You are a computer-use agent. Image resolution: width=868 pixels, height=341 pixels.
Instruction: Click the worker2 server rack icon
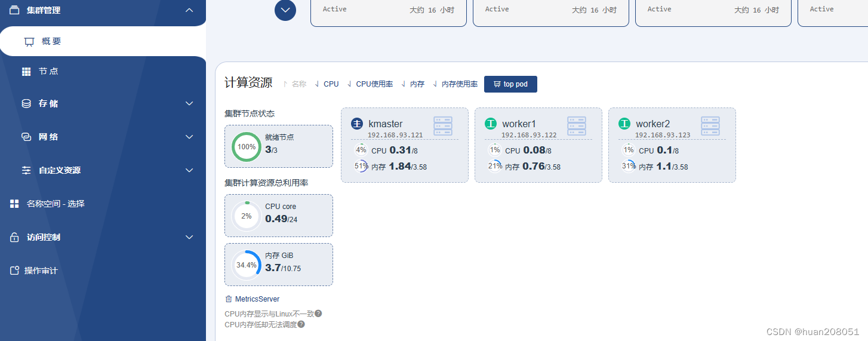click(710, 126)
